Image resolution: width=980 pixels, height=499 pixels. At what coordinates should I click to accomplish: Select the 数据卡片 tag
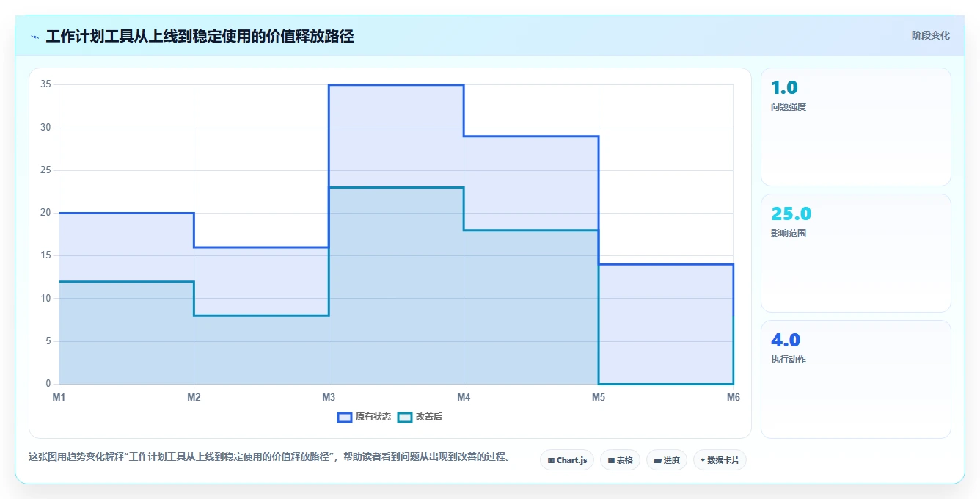[x=720, y=460]
